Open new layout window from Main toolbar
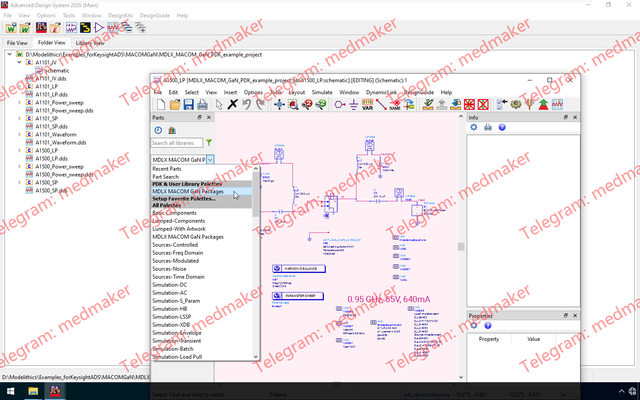This screenshot has height=400, width=640. pos(85,28)
